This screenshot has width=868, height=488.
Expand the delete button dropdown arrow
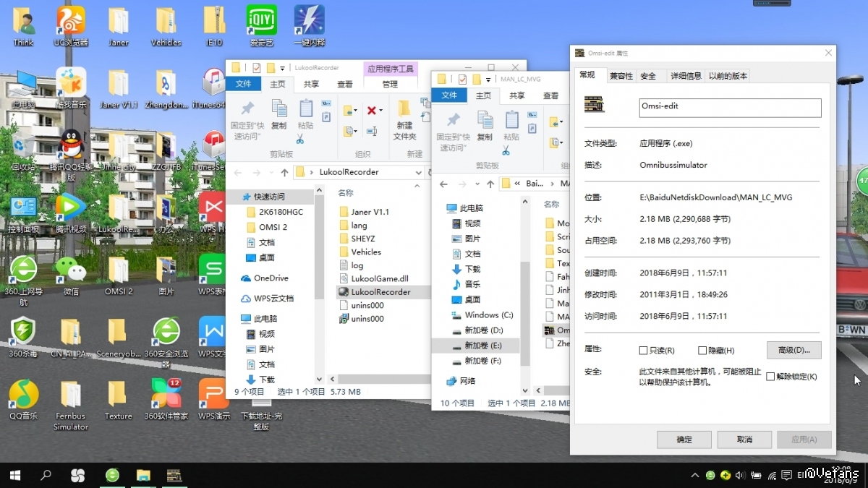point(381,111)
